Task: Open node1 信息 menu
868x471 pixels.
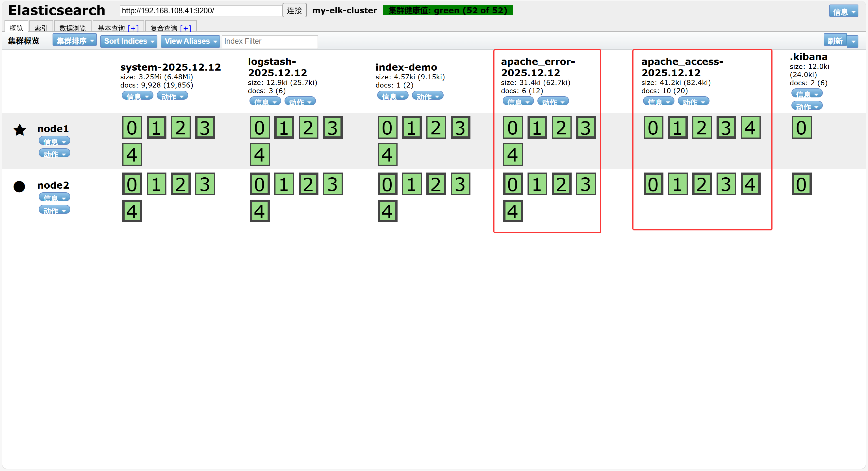Action: 55,141
